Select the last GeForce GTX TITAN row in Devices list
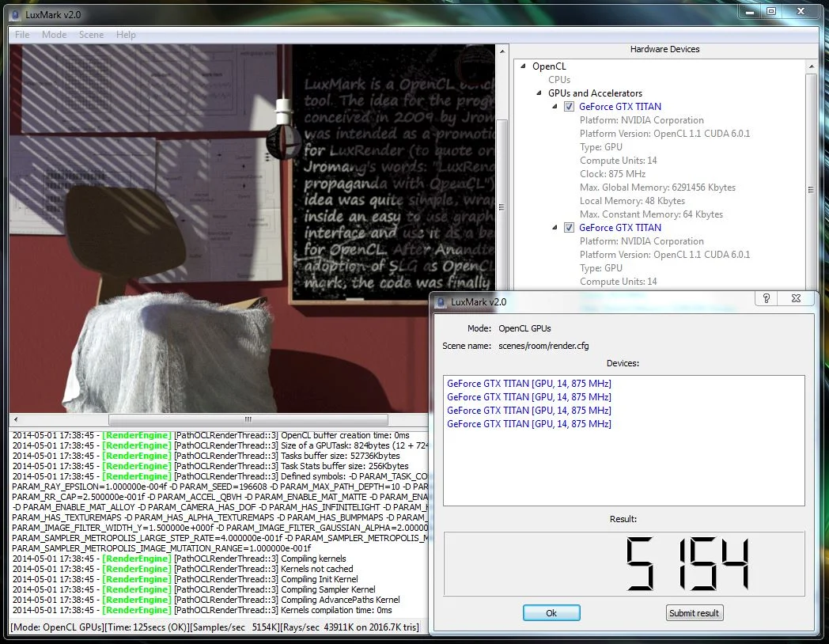The image size is (829, 644). tap(529, 424)
